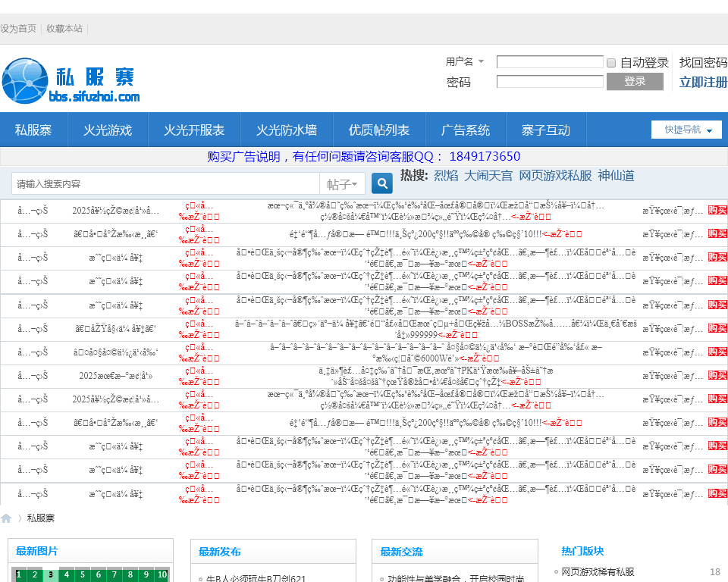Screen dimensions: 728x582
Task: Click the 最新图片 panel heading
Action: pos(37,551)
